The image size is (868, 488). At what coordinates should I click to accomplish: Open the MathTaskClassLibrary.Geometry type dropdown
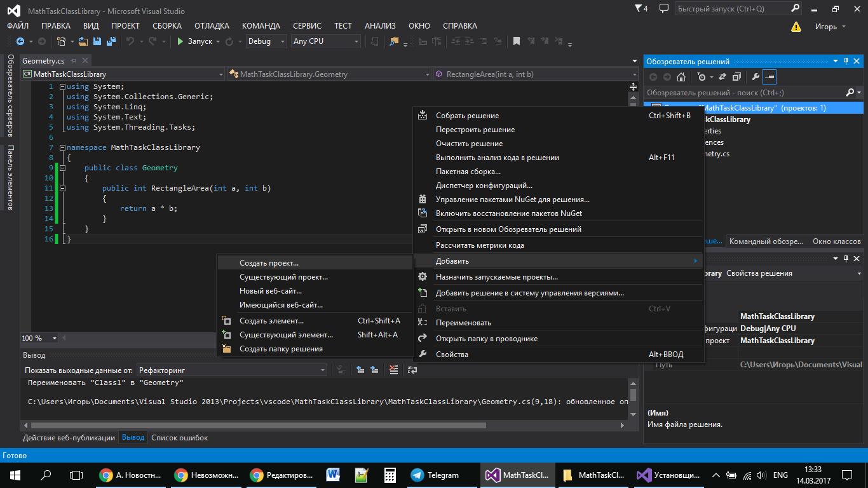pos(330,74)
